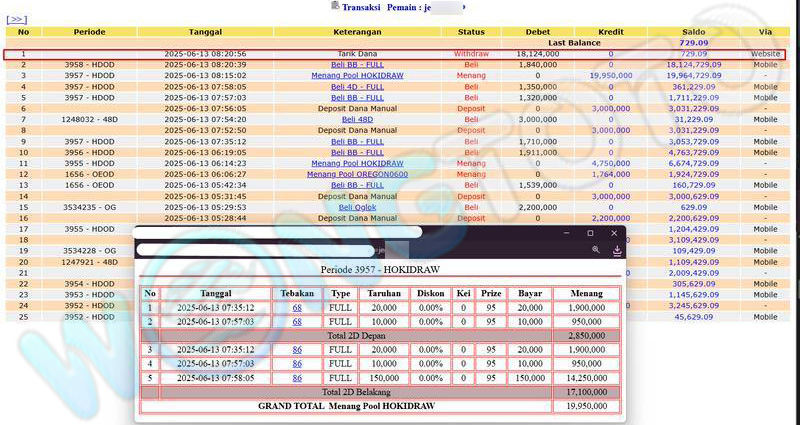Close the HOKIDRAW popup window
800x425 pixels.
point(616,233)
